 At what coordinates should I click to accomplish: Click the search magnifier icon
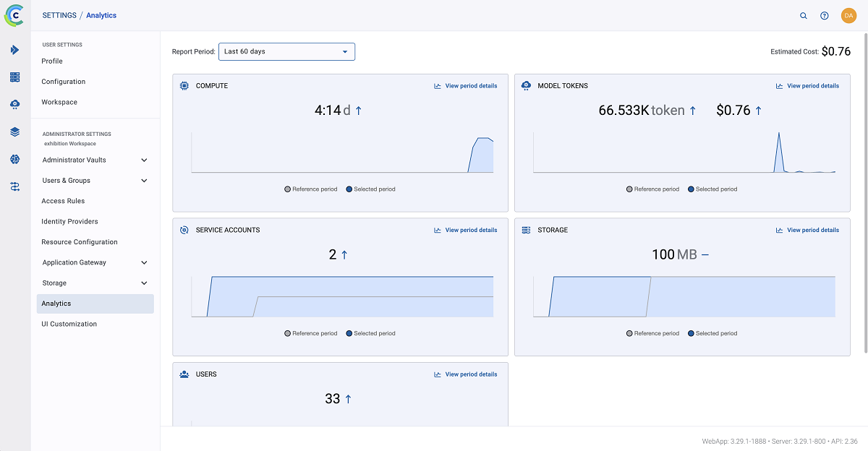(804, 15)
